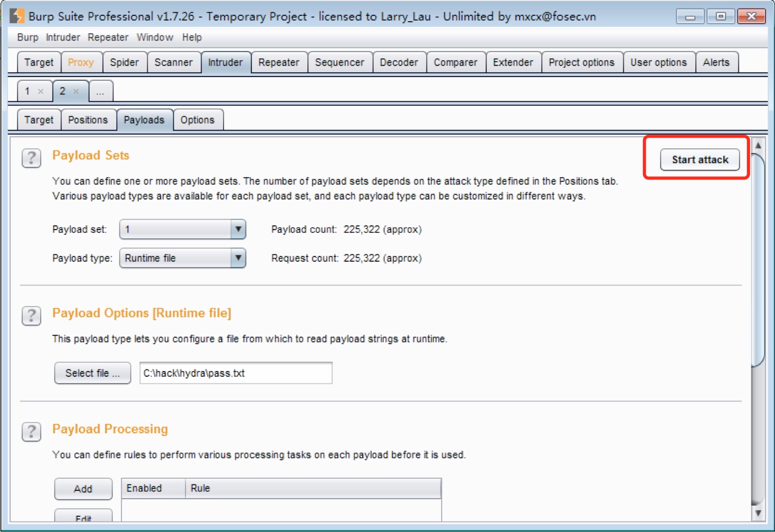Switch to the Comparer tab
Image resolution: width=775 pixels, height=532 pixels.
pyautogui.click(x=456, y=62)
